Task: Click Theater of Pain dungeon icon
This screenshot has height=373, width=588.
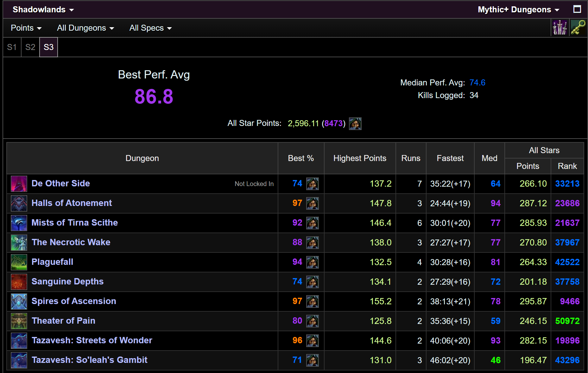Action: click(x=19, y=321)
